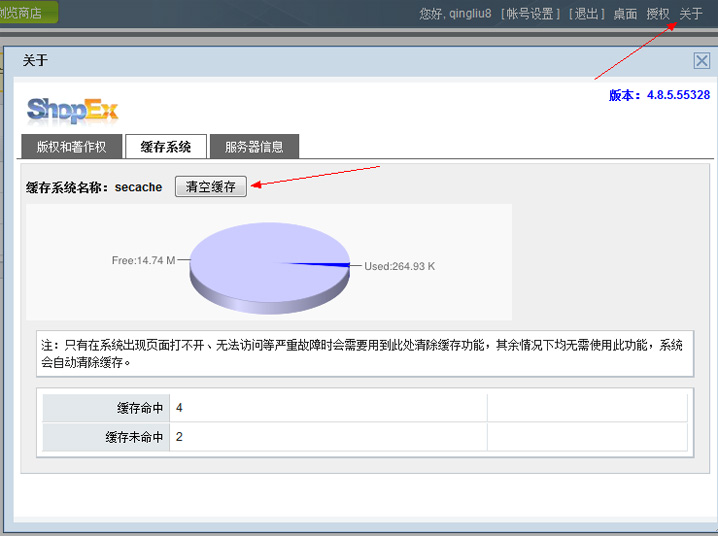Click the 浏览商店 green button
This screenshot has width=718, height=536.
(x=27, y=13)
